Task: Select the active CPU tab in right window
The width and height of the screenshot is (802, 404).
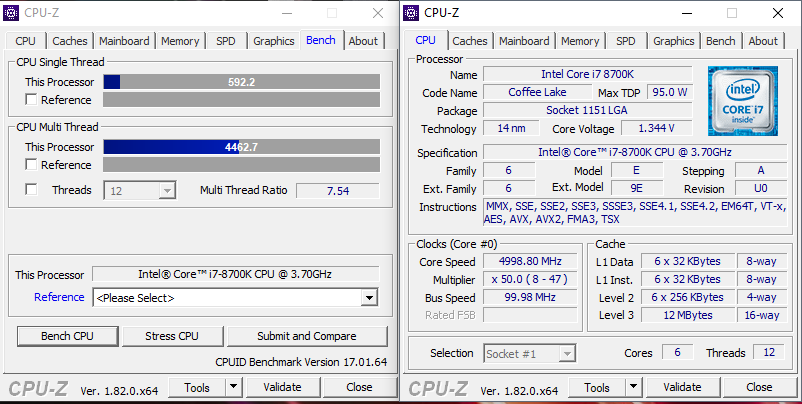Action: [x=426, y=40]
